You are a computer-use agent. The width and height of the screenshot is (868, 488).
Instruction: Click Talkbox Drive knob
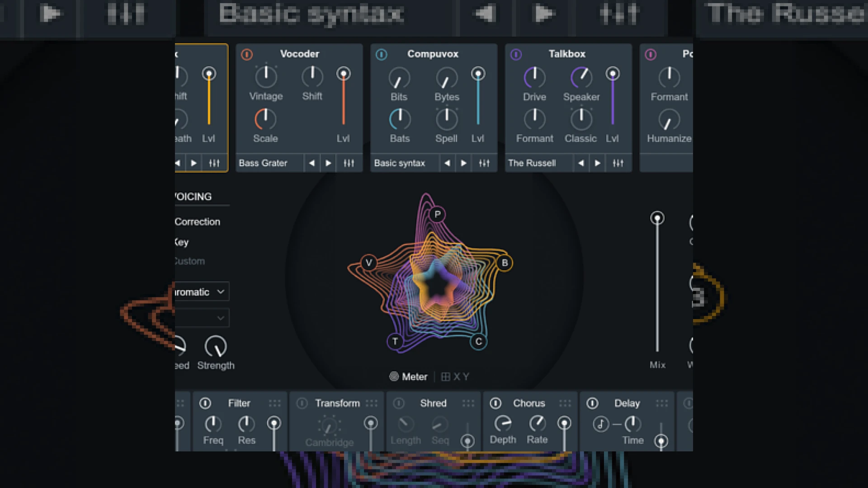click(534, 77)
